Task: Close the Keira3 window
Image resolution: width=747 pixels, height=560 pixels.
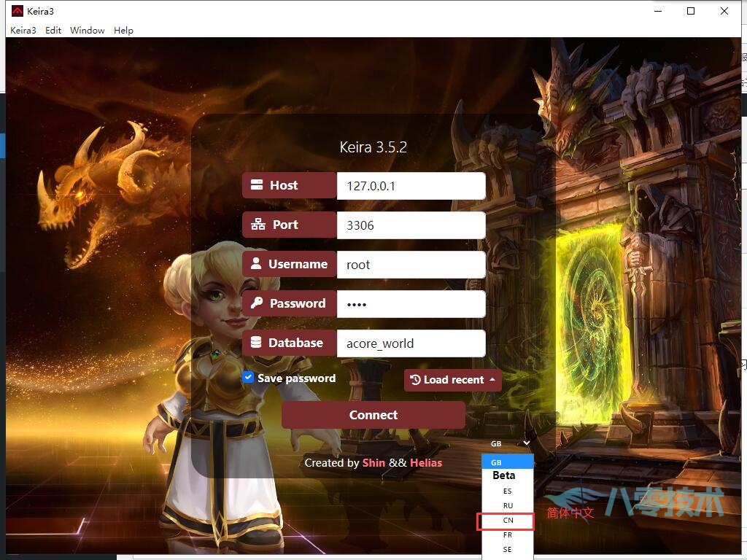Action: coord(724,11)
